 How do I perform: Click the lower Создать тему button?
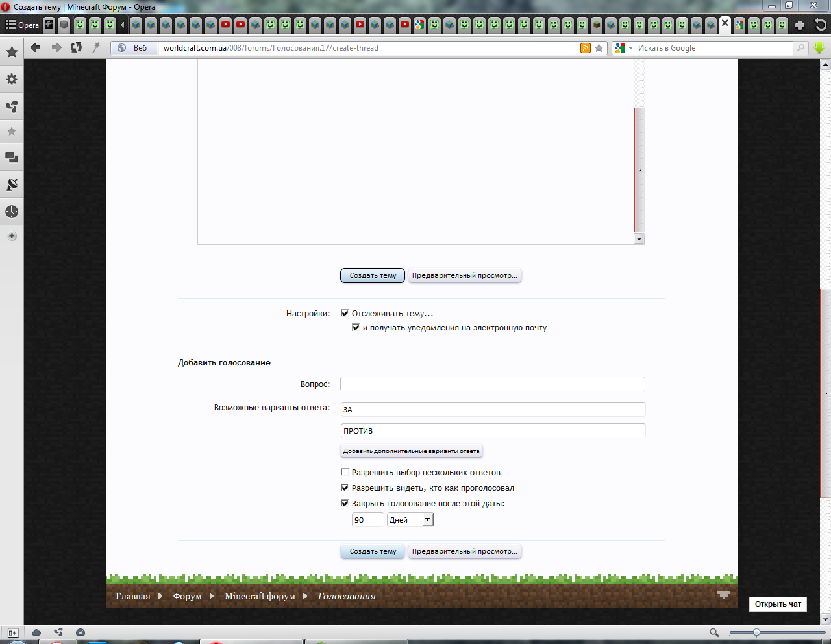373,552
